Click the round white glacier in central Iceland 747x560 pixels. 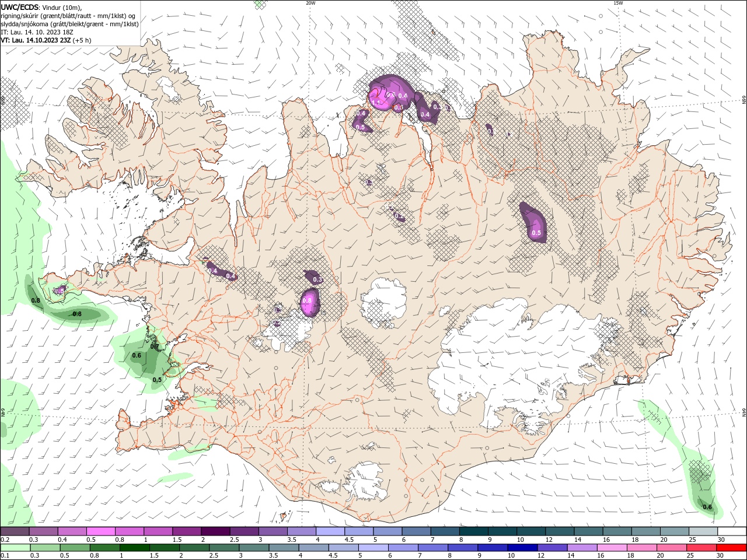pyautogui.click(x=383, y=302)
